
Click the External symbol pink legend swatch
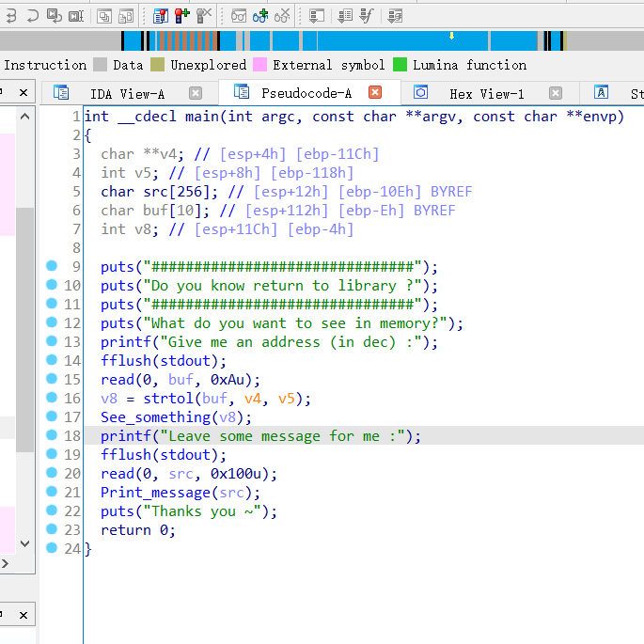pos(260,65)
